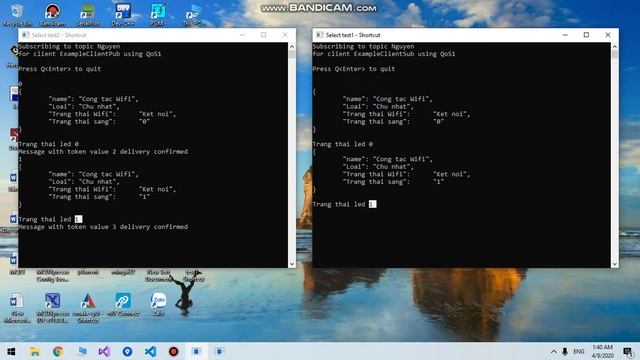Open Visual Studio purple icon on taskbar

point(104,351)
